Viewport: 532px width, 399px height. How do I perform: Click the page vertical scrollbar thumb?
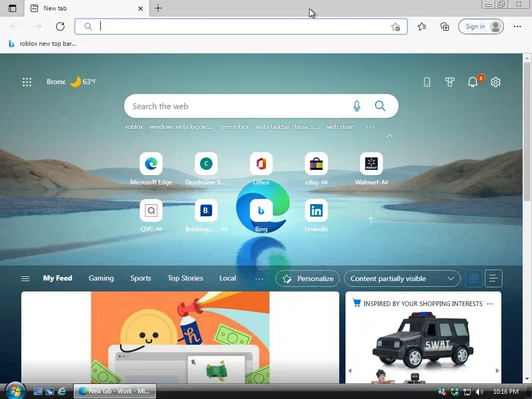click(527, 132)
